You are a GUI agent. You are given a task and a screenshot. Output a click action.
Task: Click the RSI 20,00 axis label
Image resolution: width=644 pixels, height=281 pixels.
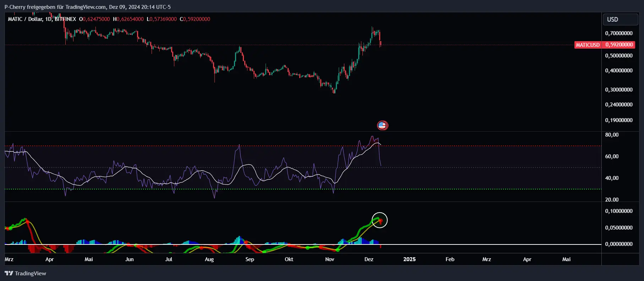point(612,200)
